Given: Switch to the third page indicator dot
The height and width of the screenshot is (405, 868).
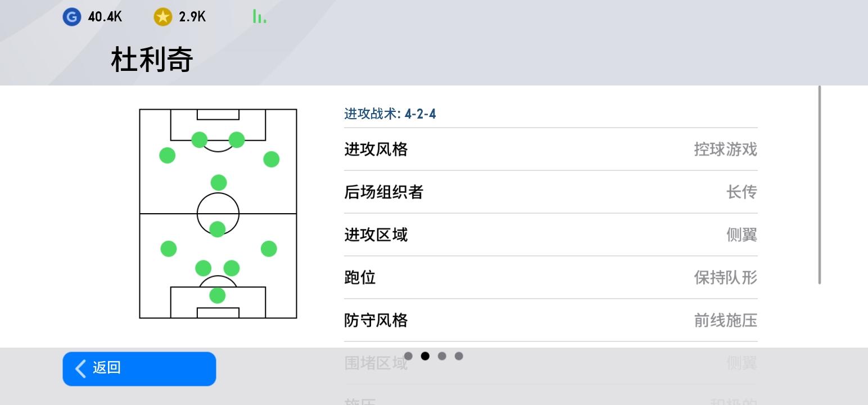Looking at the screenshot, I should [442, 356].
